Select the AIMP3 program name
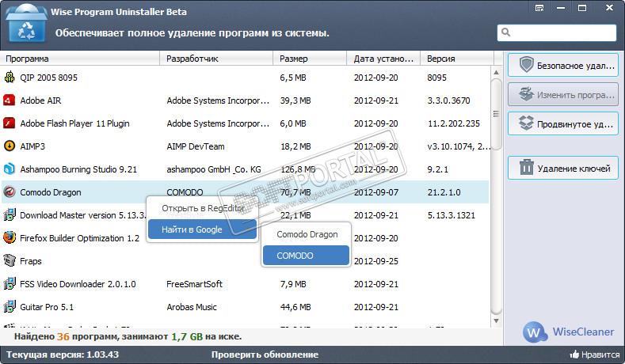 (x=32, y=146)
